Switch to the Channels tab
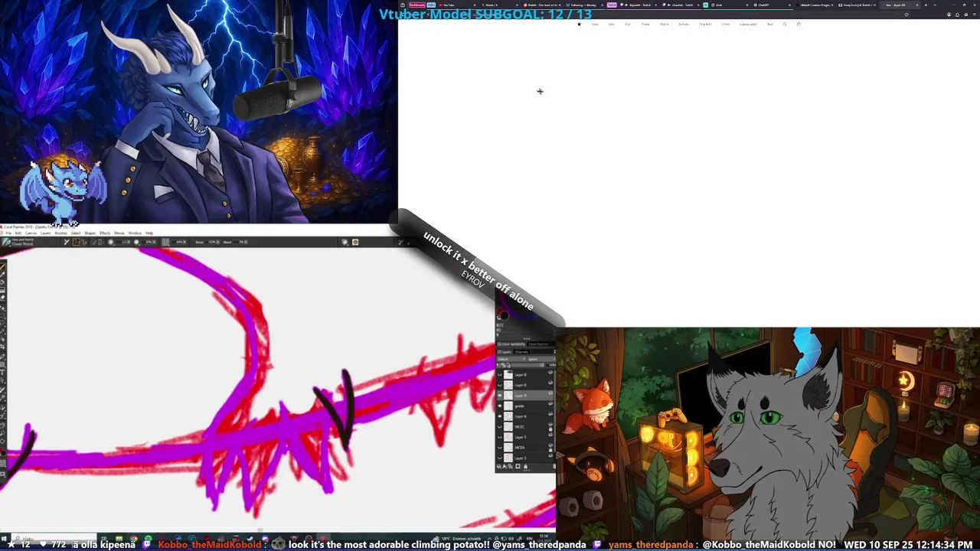The height and width of the screenshot is (551, 980). (521, 352)
